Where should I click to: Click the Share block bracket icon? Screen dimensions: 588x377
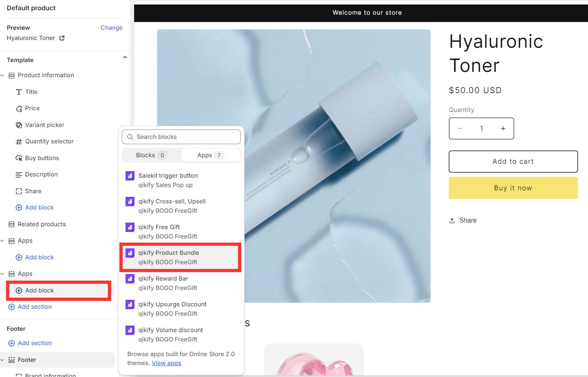(19, 191)
